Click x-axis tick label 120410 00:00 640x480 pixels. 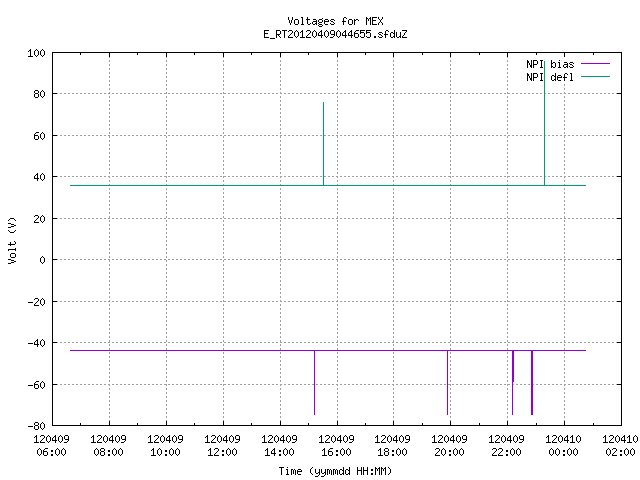point(564,446)
